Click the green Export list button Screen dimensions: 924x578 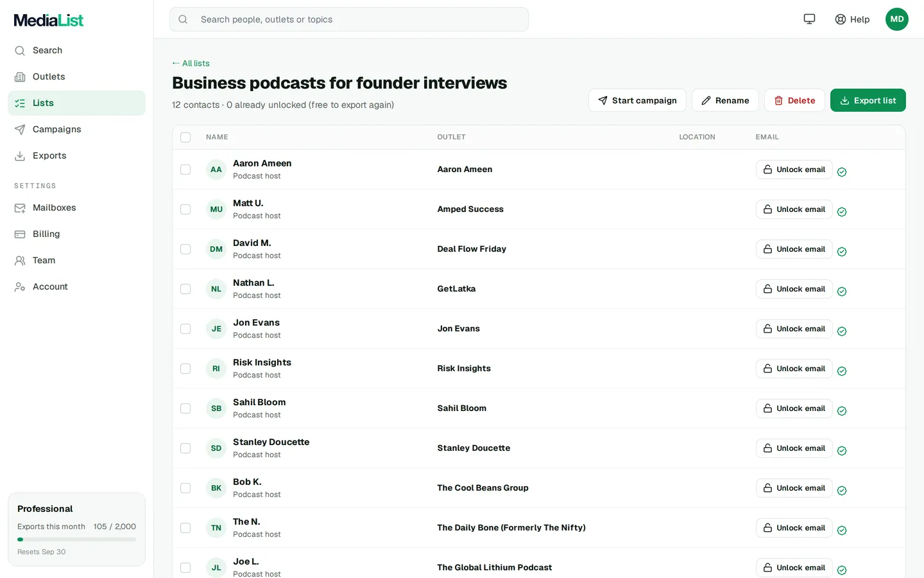(x=868, y=100)
